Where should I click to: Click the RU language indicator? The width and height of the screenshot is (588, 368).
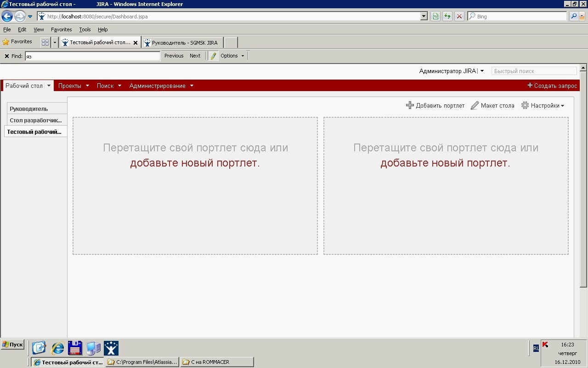click(536, 348)
